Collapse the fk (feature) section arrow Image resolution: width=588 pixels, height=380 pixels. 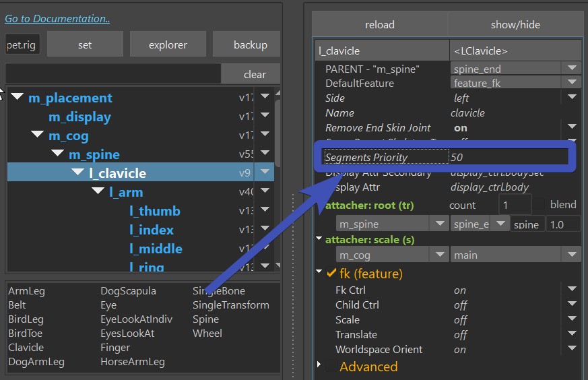(x=319, y=274)
